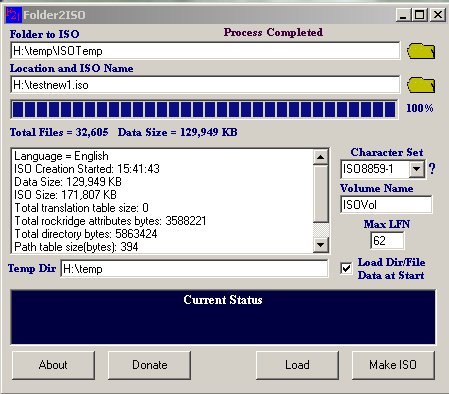Click the 'Process Completed' status text
449x394 pixels.
273,32
